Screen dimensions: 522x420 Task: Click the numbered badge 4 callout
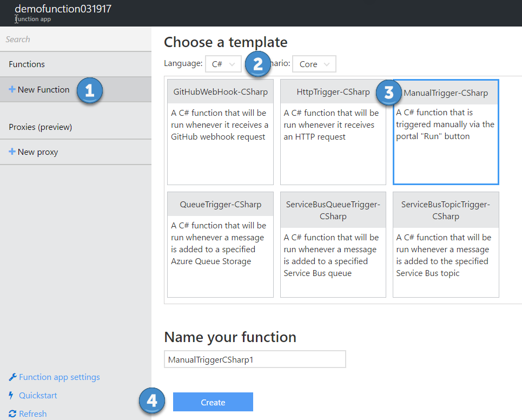[152, 401]
